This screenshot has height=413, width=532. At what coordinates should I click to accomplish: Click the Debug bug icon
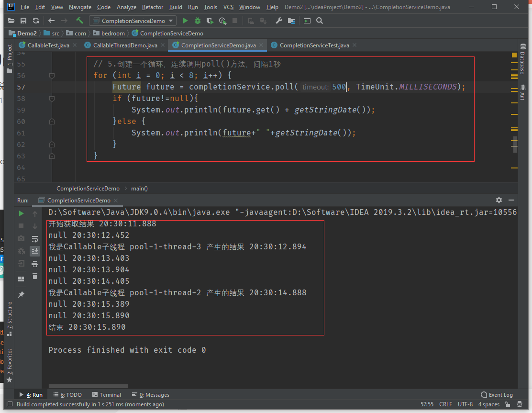pos(198,21)
